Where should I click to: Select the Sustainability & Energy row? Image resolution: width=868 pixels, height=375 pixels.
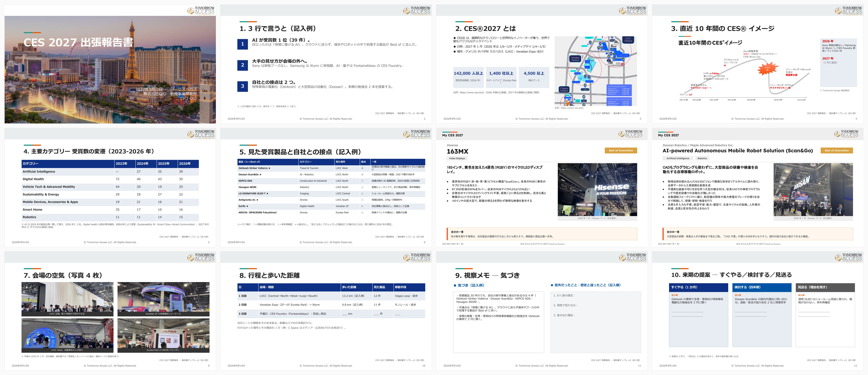[x=110, y=194]
